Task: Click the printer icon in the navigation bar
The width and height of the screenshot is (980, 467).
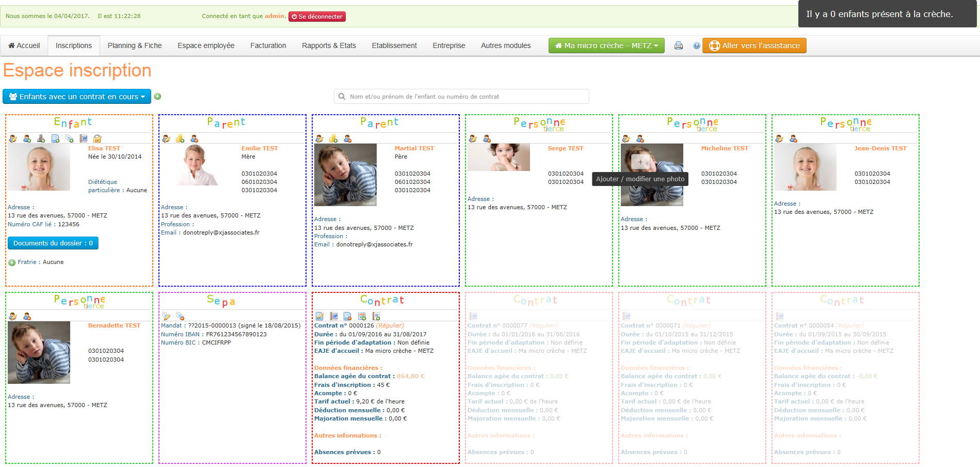Action: (679, 46)
